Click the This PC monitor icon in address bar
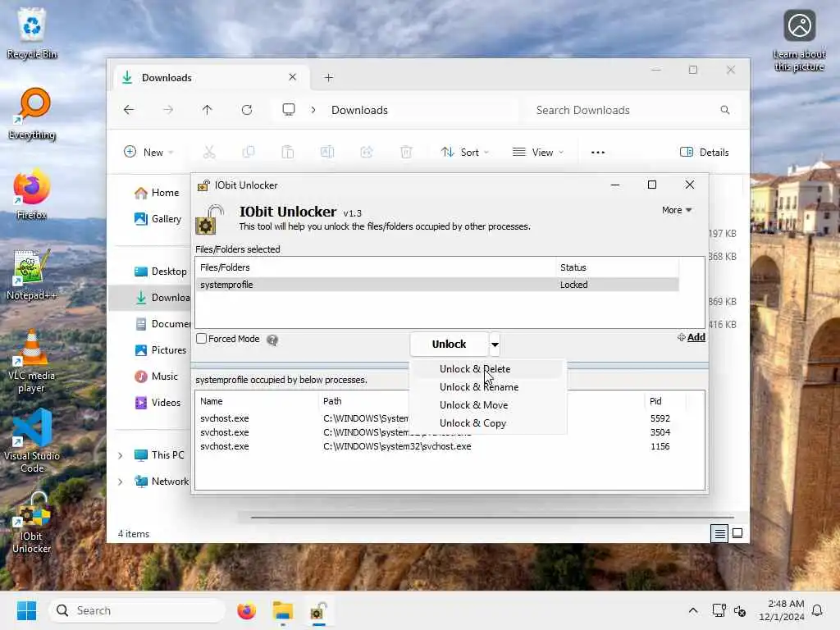Screen dimensions: 840x630 point(289,110)
